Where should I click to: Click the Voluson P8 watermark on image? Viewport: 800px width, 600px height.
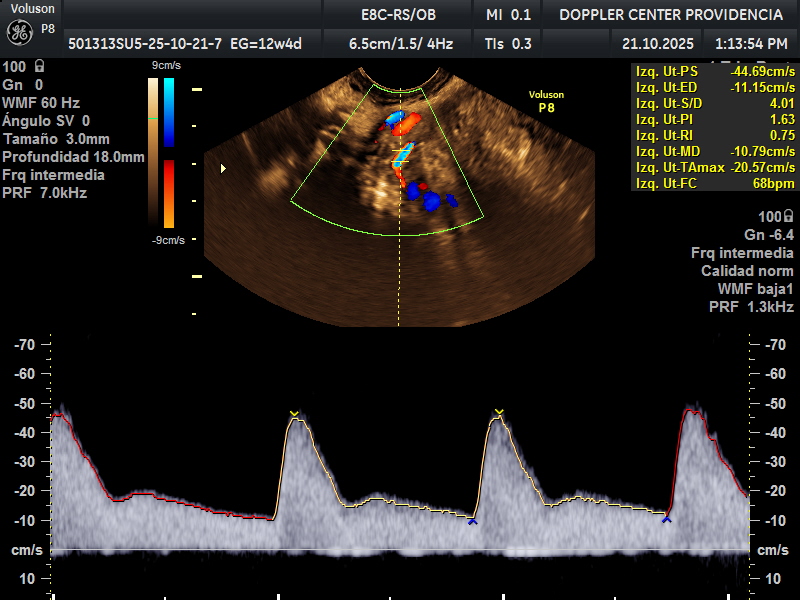546,101
